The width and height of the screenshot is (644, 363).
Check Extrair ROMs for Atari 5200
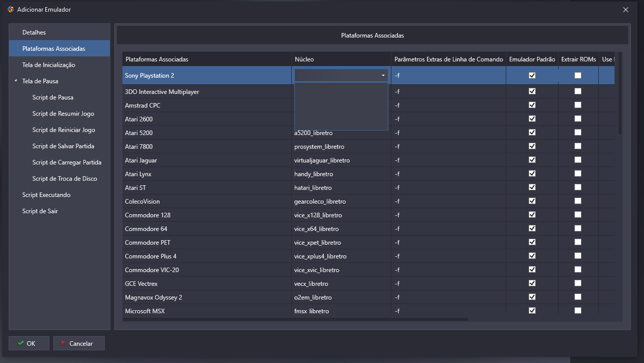(x=578, y=133)
